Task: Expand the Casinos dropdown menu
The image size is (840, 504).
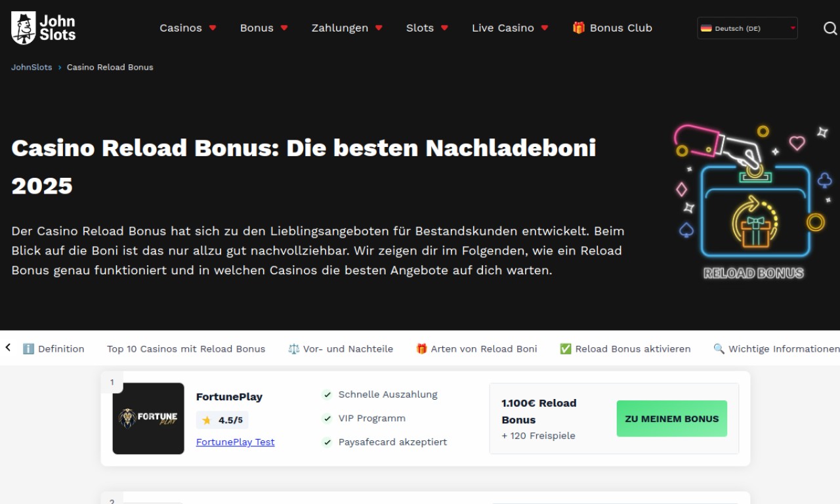Action: (x=188, y=28)
